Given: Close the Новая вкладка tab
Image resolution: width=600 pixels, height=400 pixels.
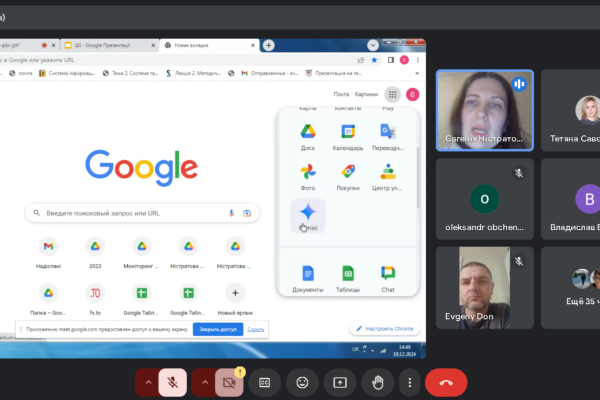Looking at the screenshot, I should 253,45.
